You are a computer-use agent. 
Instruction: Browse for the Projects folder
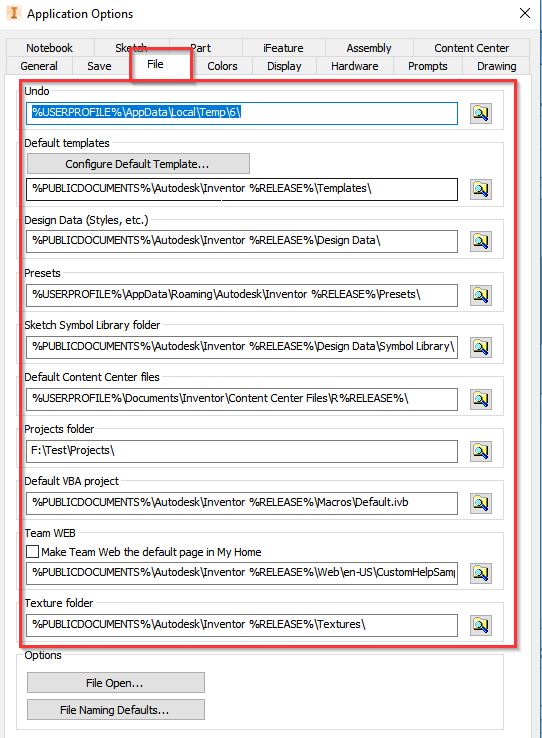pyautogui.click(x=481, y=451)
